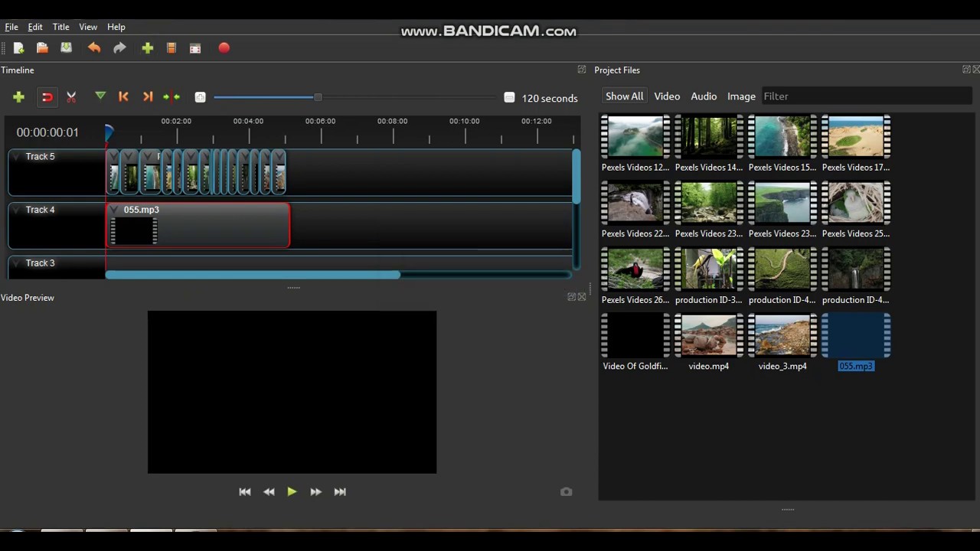Switch to fullscreen mode icon

(195, 48)
